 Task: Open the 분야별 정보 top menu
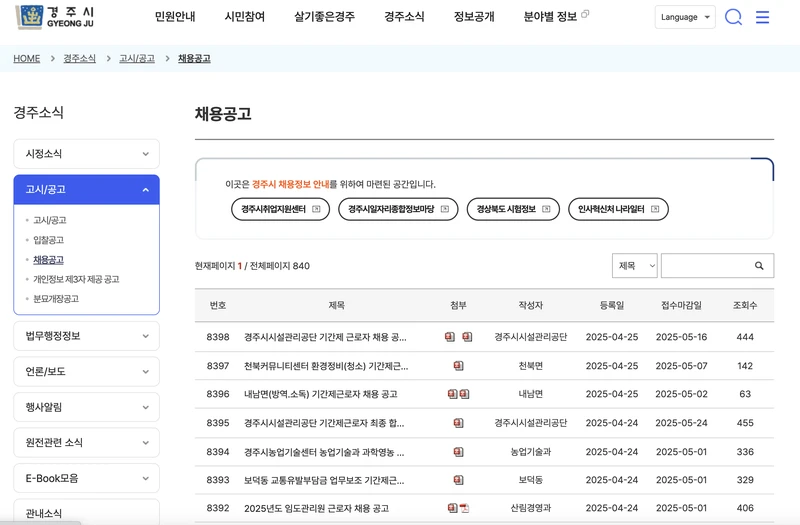[550, 17]
